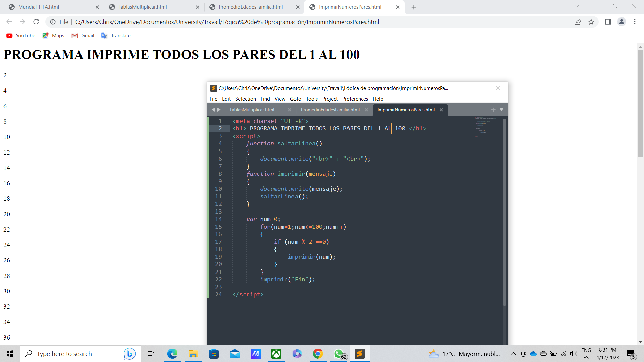Image resolution: width=644 pixels, height=362 pixels.
Task: Open Sublime Text Edit menu
Action: 226,99
